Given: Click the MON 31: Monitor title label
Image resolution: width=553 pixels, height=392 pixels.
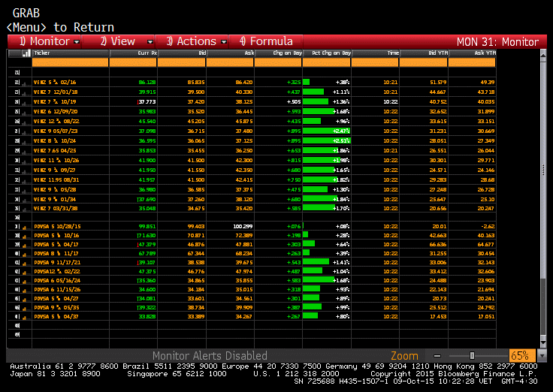Looking at the screenshot, I should 497,42.
